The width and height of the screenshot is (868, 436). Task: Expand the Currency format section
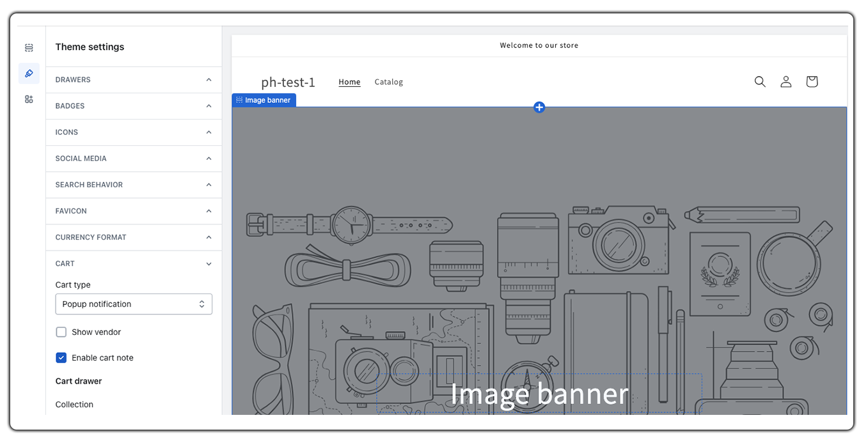point(134,237)
